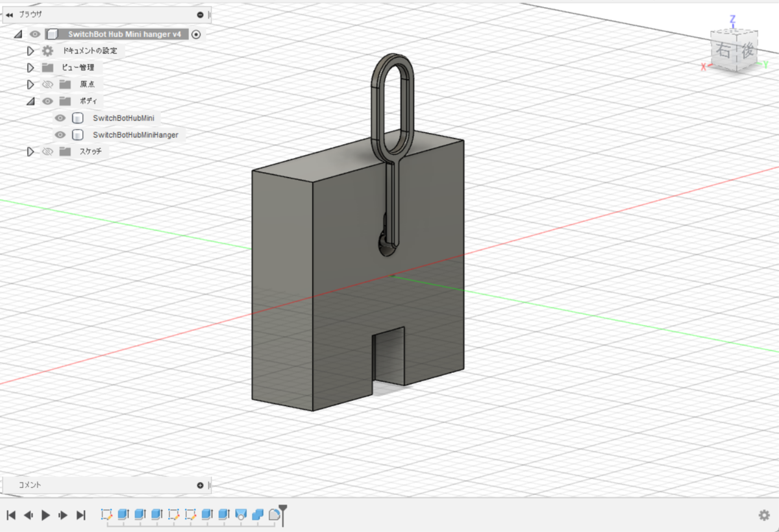Click the 右 face of the ViewCube
Viewport: 779px width, 532px height.
[723, 51]
